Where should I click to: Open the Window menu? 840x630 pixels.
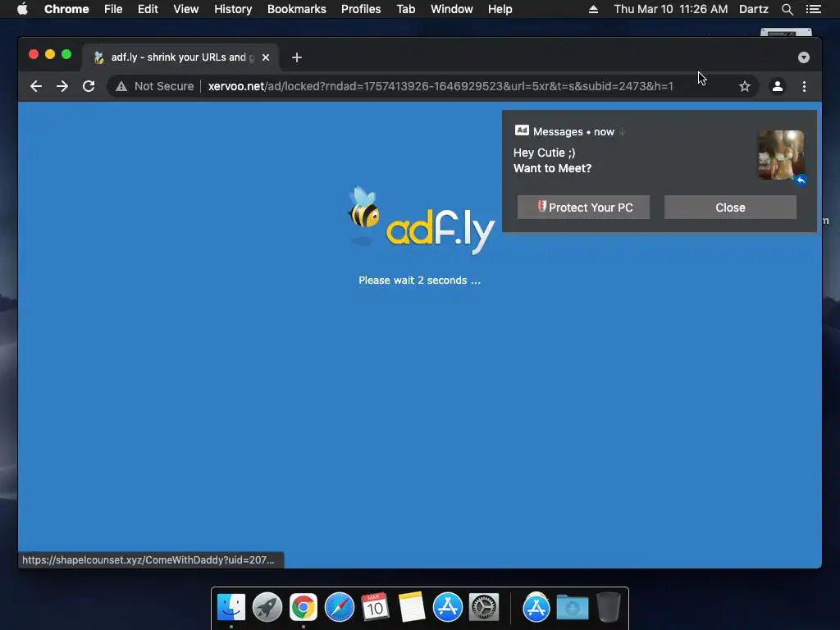coord(452,9)
